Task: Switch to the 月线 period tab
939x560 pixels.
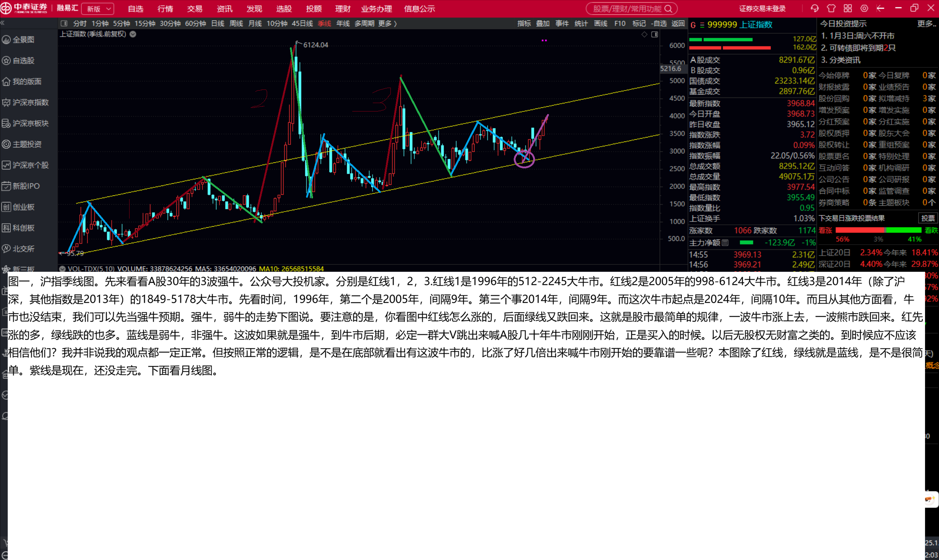Action: pyautogui.click(x=255, y=23)
